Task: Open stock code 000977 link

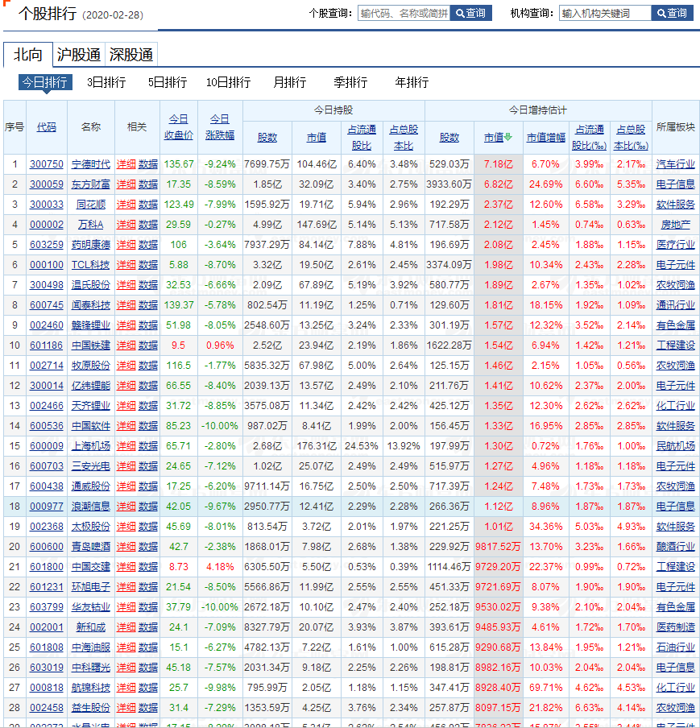Action: pos(47,506)
